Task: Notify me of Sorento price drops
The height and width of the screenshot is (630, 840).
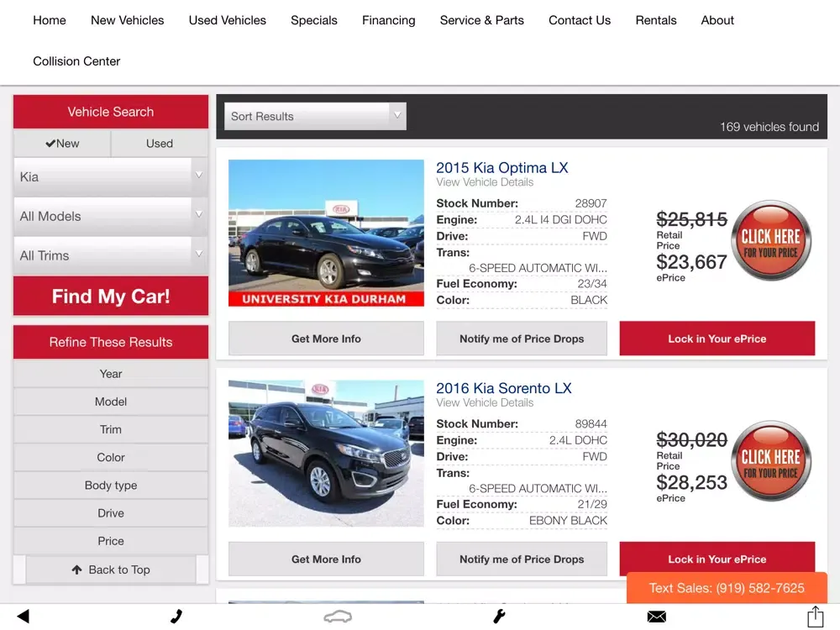Action: pos(522,559)
